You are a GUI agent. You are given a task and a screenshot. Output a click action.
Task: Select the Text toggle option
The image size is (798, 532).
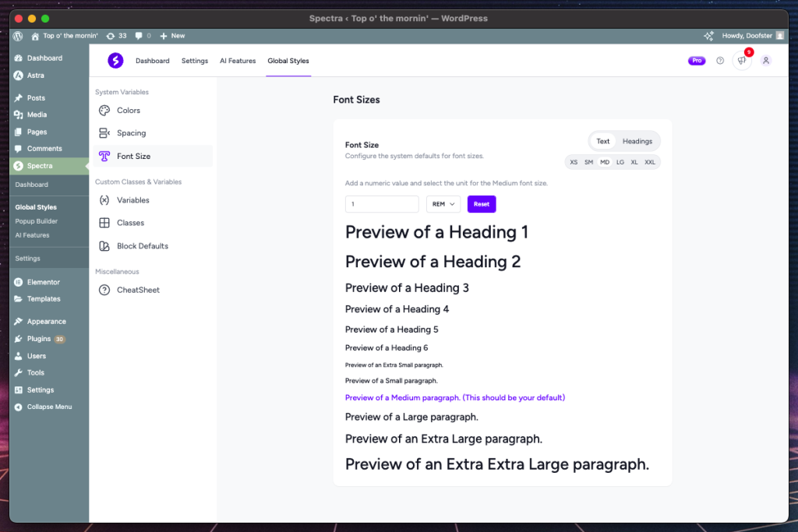click(x=603, y=142)
